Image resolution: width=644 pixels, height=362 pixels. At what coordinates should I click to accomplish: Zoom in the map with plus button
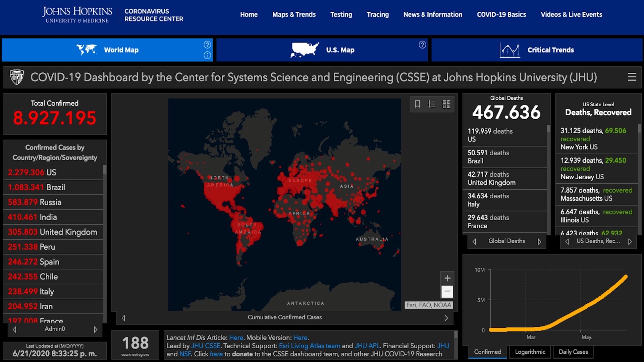447,278
